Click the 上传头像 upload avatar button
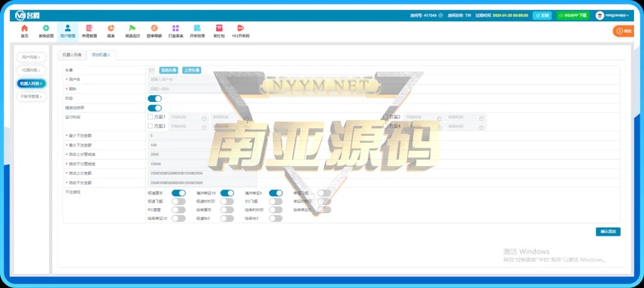 [x=192, y=70]
